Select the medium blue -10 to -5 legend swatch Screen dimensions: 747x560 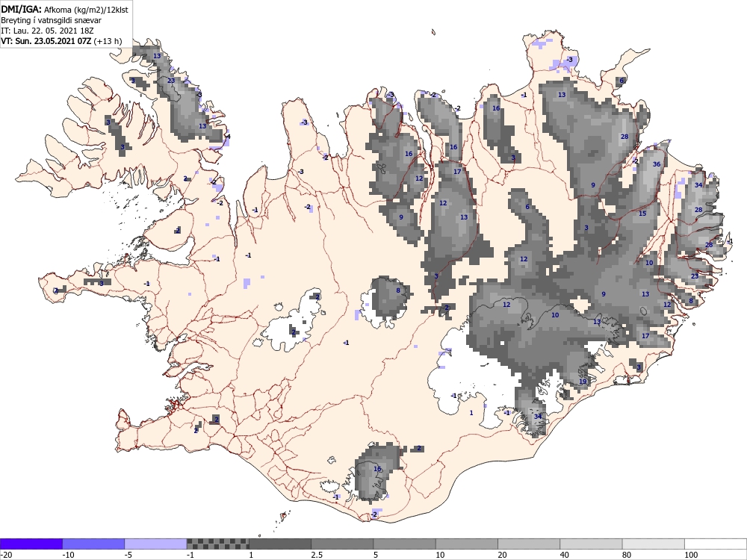[93, 544]
